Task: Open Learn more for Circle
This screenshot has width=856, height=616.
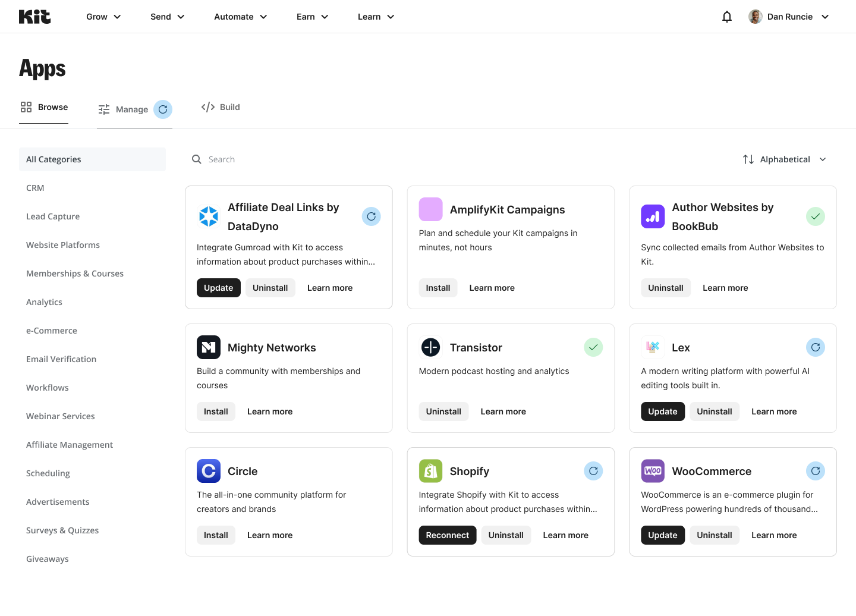Action: point(270,535)
